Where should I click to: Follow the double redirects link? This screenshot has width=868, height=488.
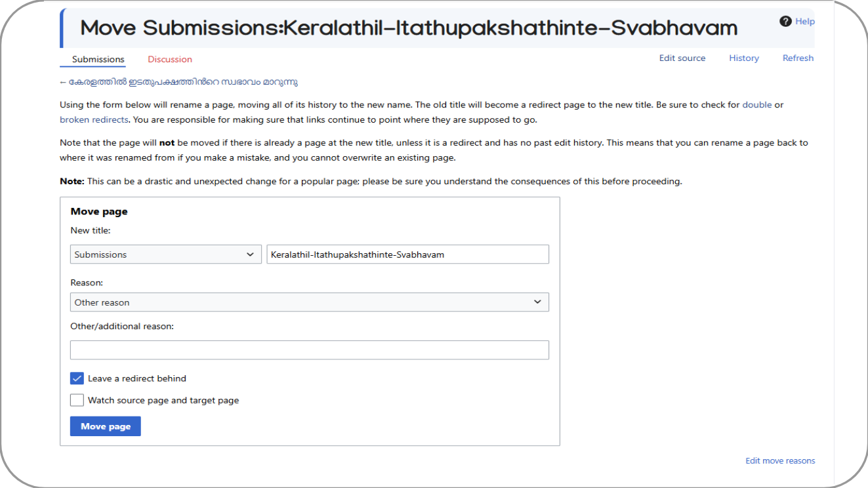point(757,104)
